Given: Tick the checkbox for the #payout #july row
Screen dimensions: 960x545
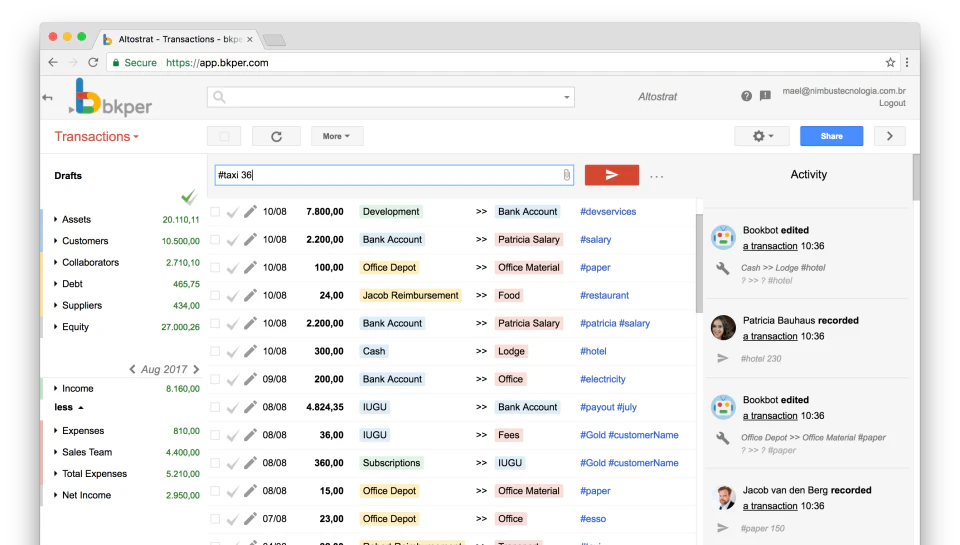Looking at the screenshot, I should [x=215, y=407].
